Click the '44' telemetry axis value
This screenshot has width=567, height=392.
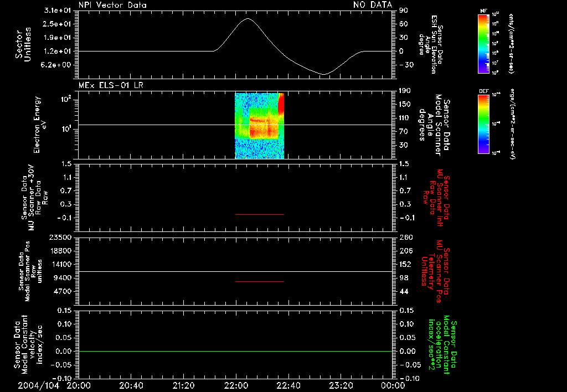pyautogui.click(x=404, y=291)
